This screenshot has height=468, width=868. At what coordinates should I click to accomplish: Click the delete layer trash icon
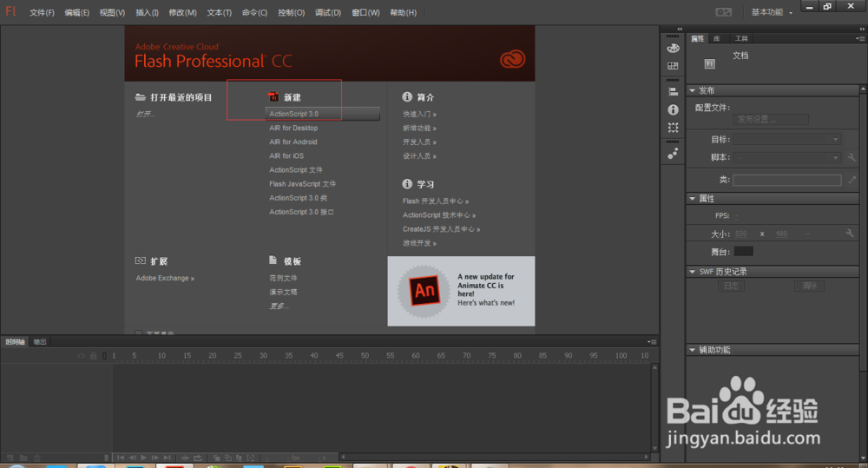pos(37,458)
